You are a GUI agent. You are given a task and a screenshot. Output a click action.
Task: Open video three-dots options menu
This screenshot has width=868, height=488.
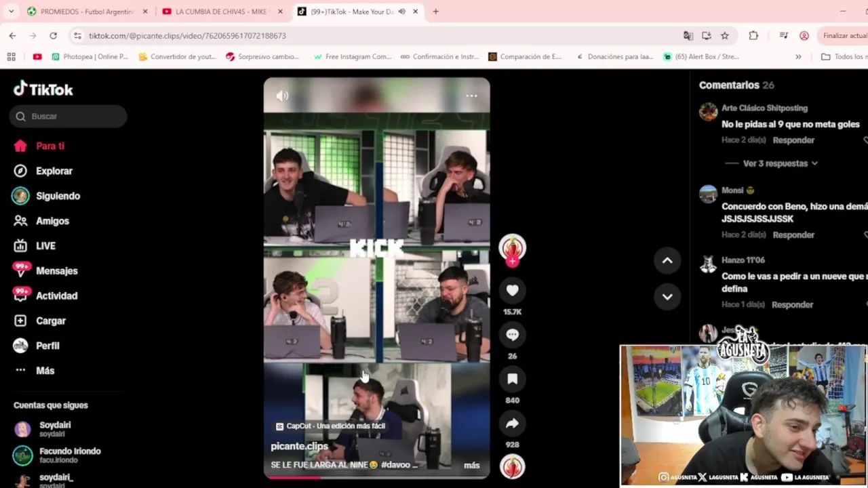(x=471, y=96)
